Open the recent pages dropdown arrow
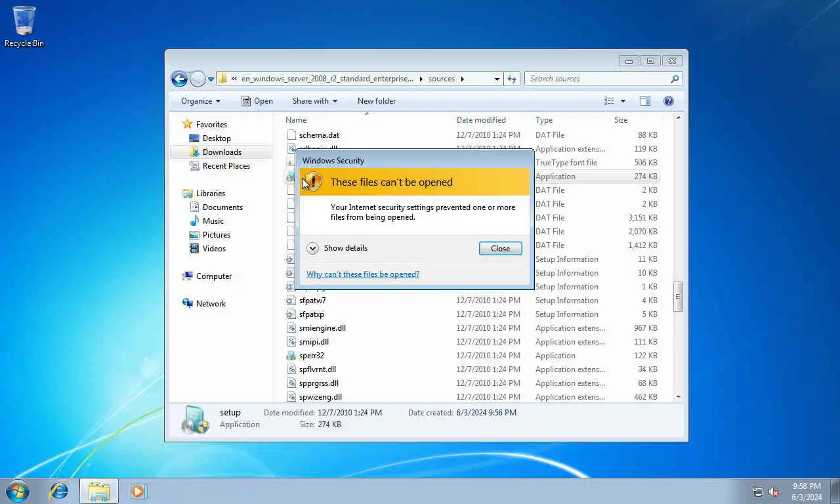This screenshot has height=504, width=840. click(211, 79)
